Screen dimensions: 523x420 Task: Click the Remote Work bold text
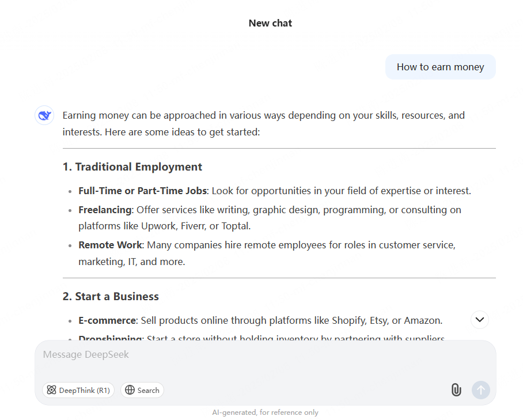pos(110,245)
